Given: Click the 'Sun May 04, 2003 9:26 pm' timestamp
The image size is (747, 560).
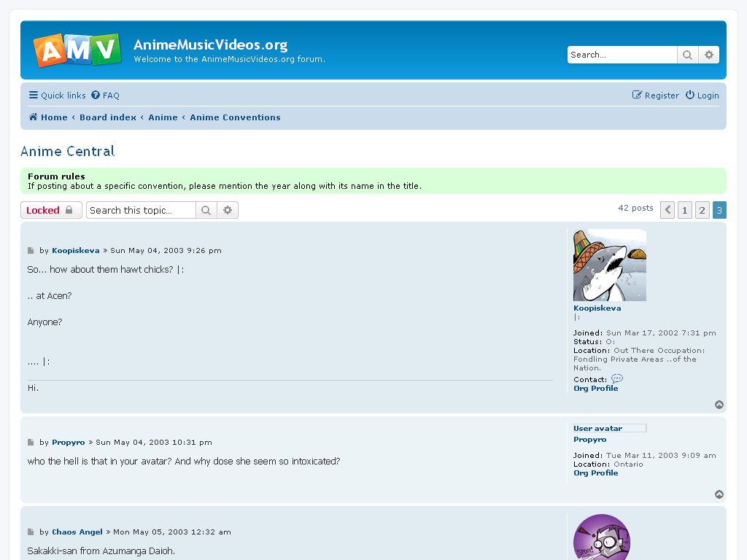Looking at the screenshot, I should (x=166, y=251).
